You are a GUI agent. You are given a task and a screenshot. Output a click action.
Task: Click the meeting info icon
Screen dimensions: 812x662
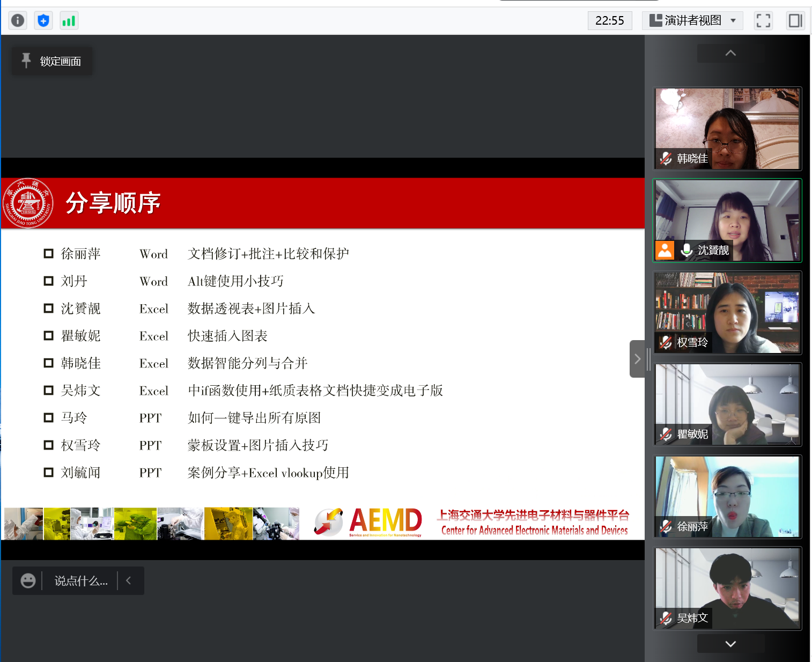(18, 20)
